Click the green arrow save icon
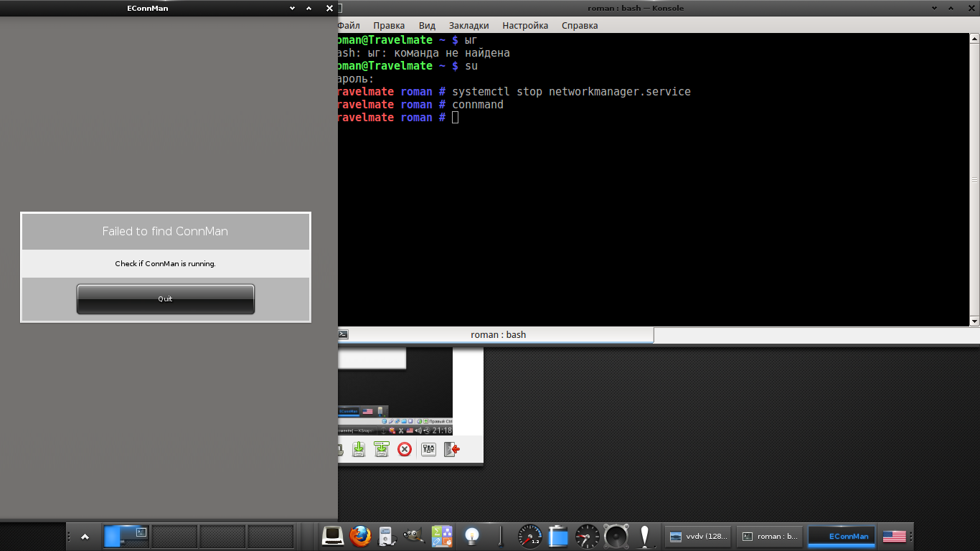980x551 pixels. click(x=359, y=449)
